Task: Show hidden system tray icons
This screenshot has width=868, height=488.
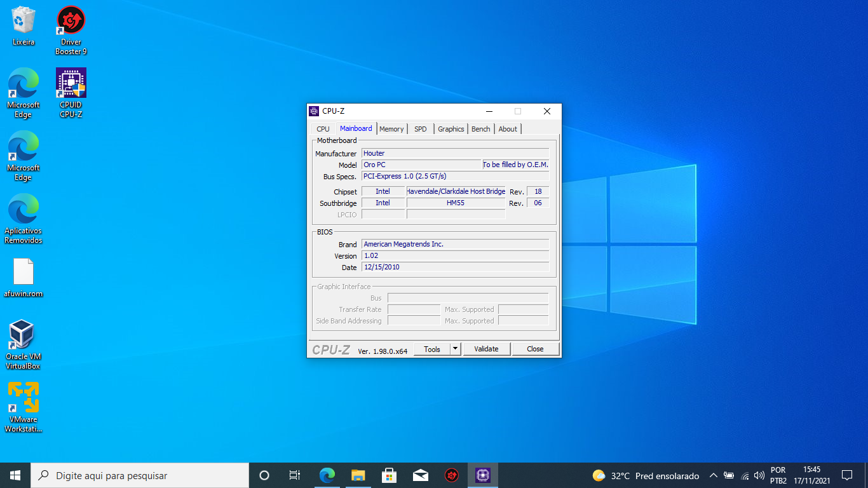Action: [713, 475]
